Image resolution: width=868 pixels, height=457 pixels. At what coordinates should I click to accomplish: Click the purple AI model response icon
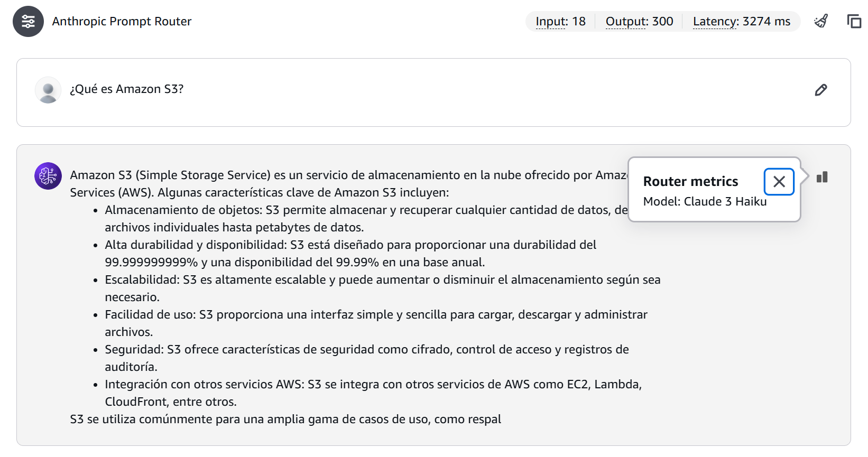tap(48, 176)
